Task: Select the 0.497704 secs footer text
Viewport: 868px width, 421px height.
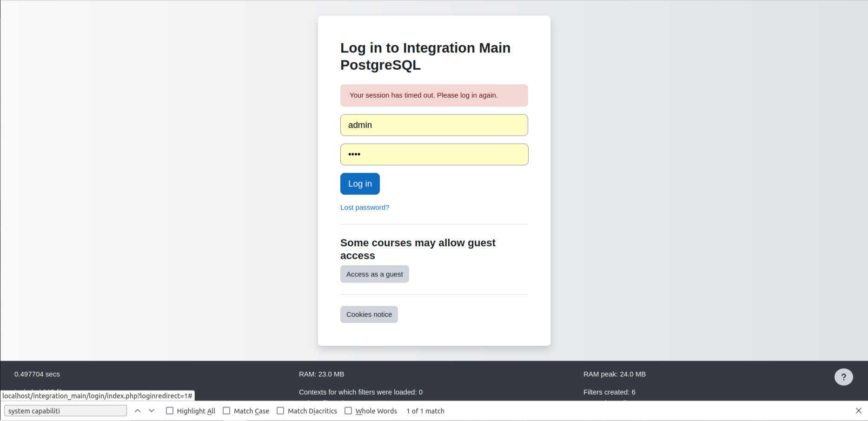Action: tap(37, 374)
